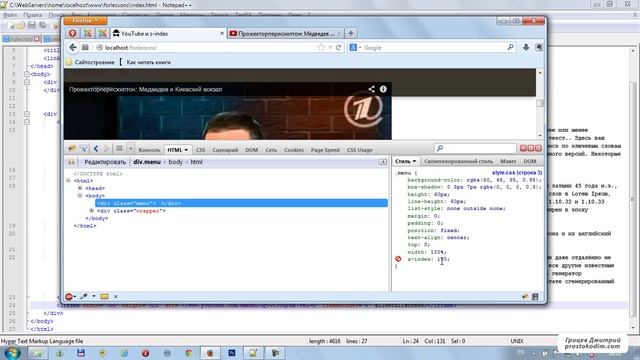Close the 'YouTube и z-index' tab
Screen dimensions: 640x360
click(222, 33)
